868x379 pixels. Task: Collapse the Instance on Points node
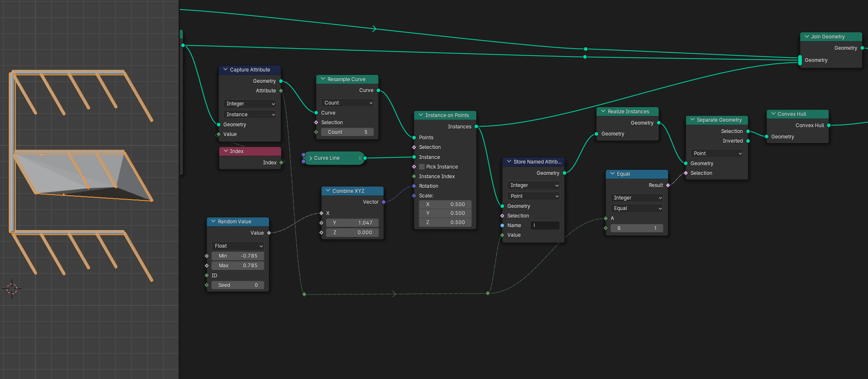(421, 115)
